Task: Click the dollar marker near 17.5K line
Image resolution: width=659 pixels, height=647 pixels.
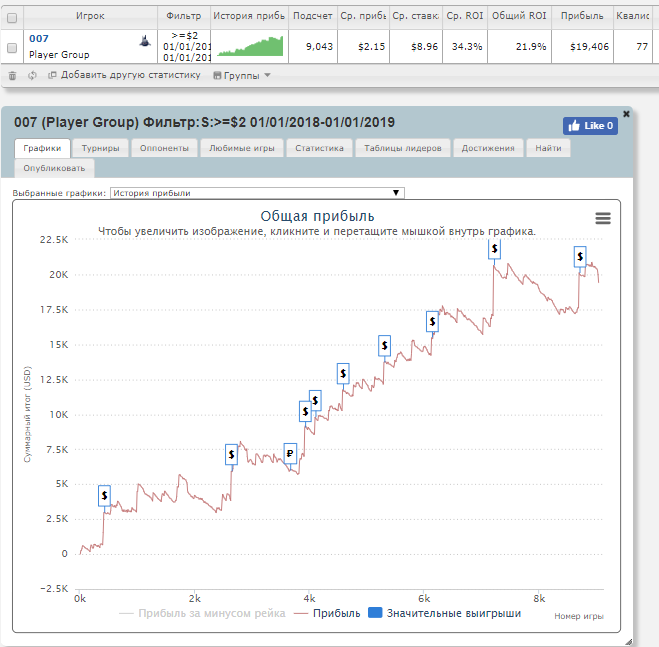Action: tap(432, 322)
